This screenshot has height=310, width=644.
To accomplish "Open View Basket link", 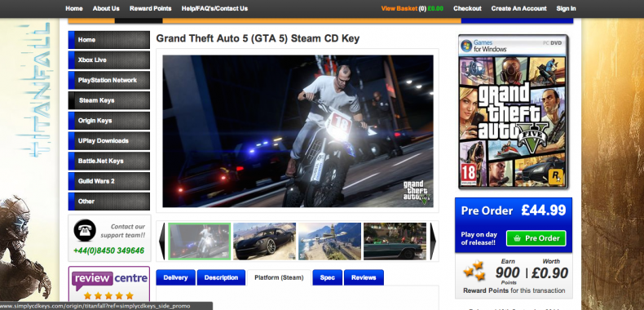I will pos(399,8).
